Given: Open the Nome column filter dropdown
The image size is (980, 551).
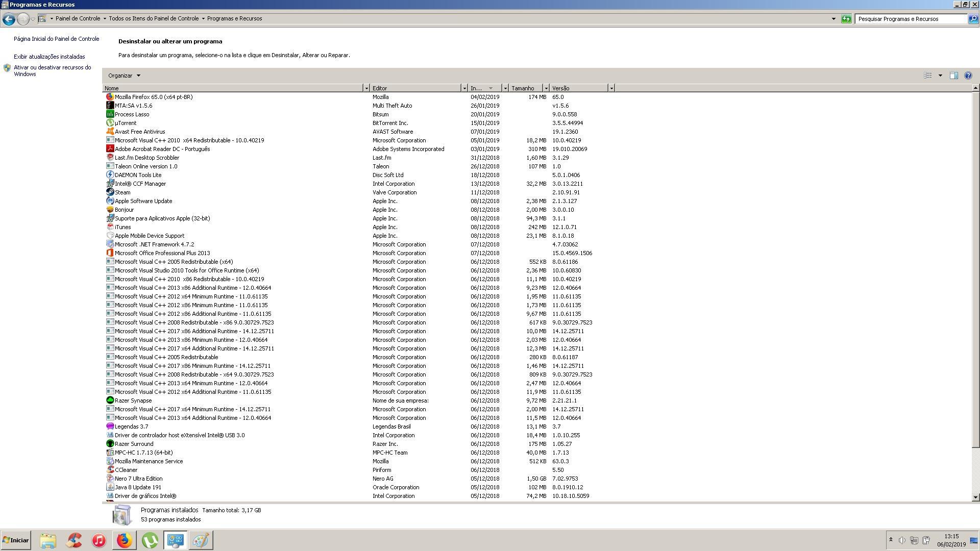Looking at the screenshot, I should tap(366, 88).
